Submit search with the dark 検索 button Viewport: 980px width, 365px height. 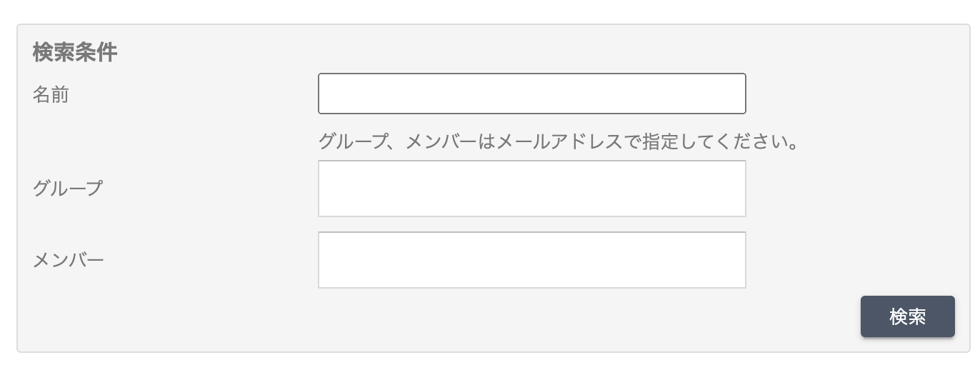[x=907, y=316]
